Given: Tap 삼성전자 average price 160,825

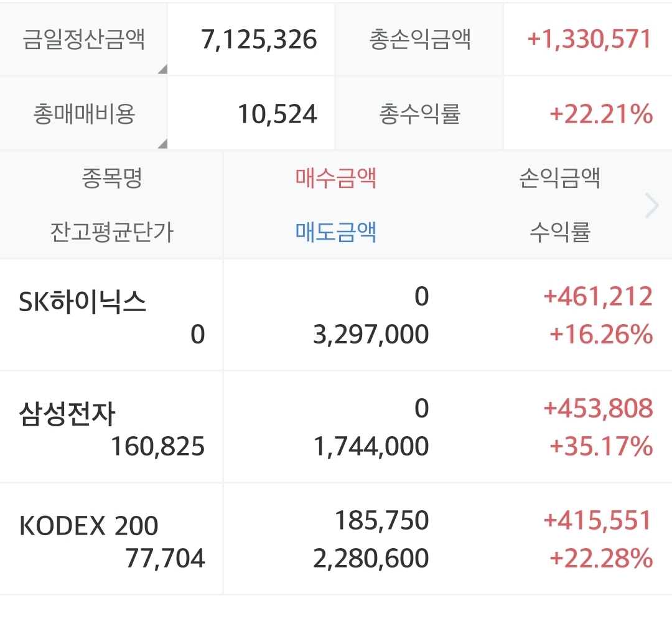Looking at the screenshot, I should [x=157, y=447].
